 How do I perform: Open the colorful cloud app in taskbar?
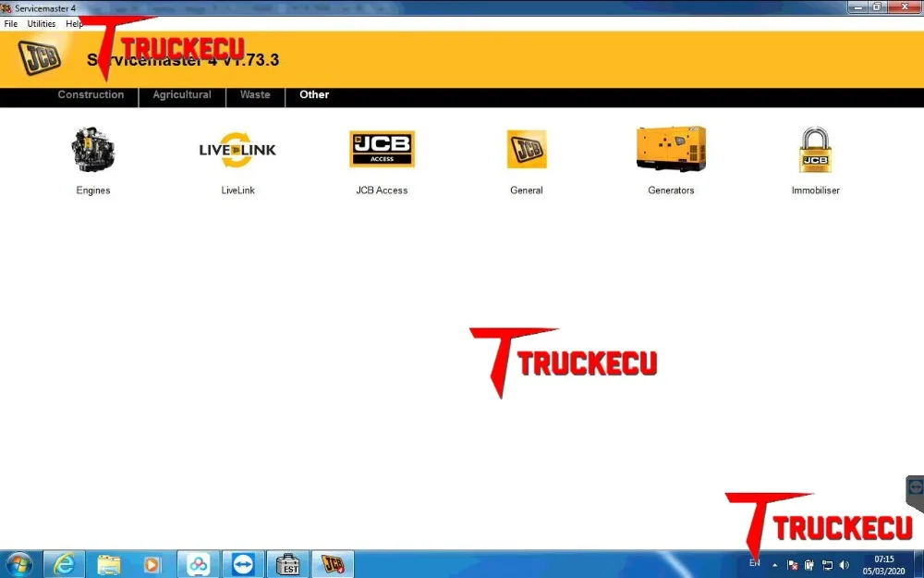tap(198, 564)
